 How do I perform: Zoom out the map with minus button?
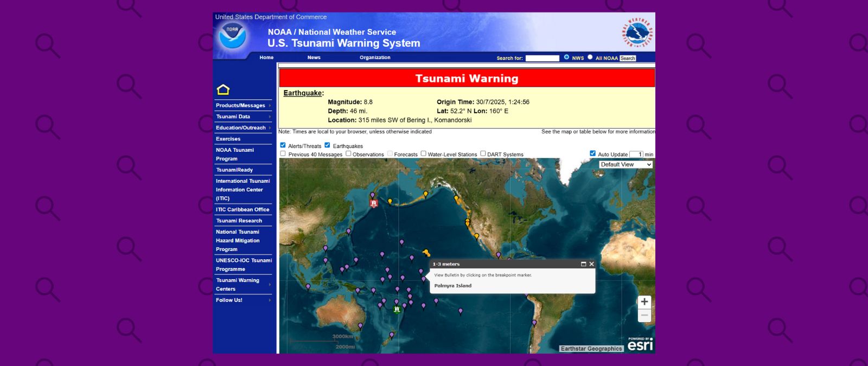(644, 315)
